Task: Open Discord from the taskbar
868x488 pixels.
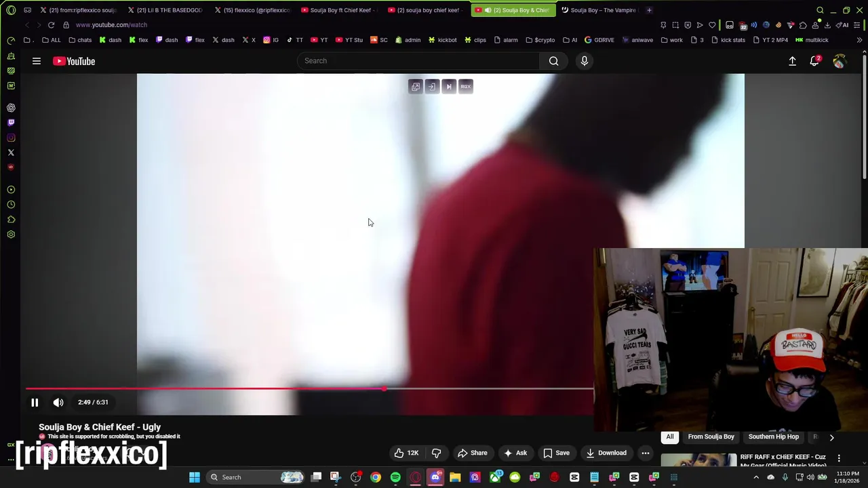Action: [x=435, y=477]
